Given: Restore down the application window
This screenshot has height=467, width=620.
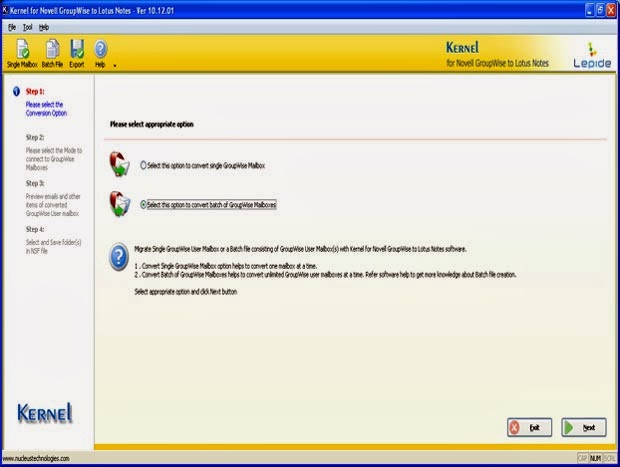Looking at the screenshot, I should click(600, 10).
